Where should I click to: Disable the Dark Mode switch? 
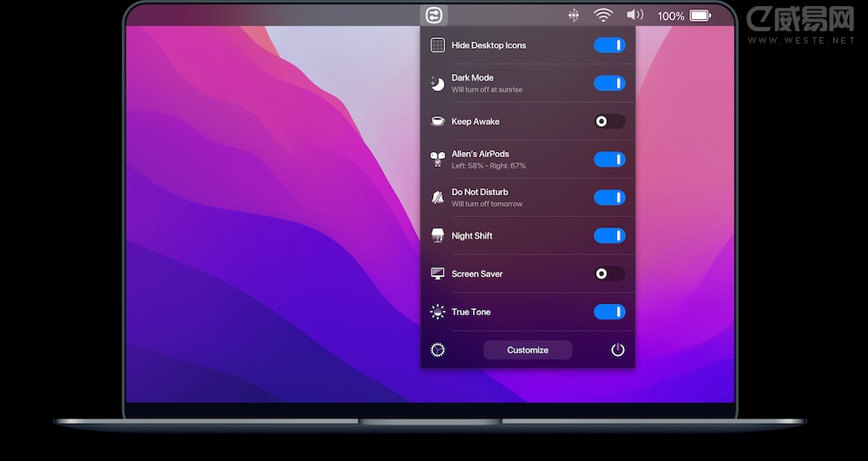tap(609, 83)
